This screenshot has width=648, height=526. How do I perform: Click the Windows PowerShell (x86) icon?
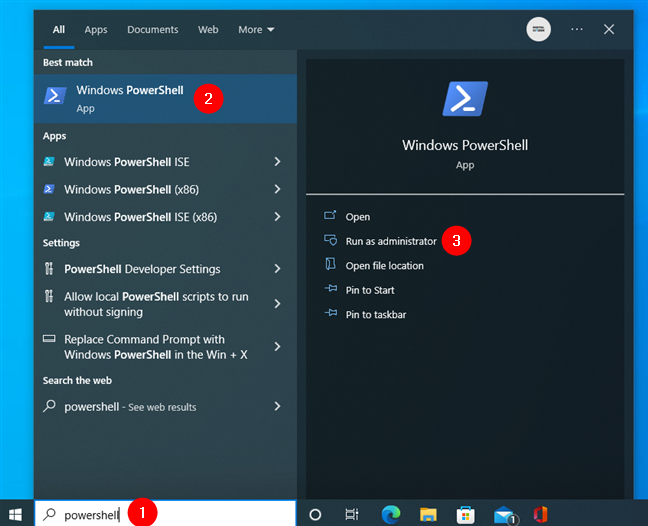49,189
